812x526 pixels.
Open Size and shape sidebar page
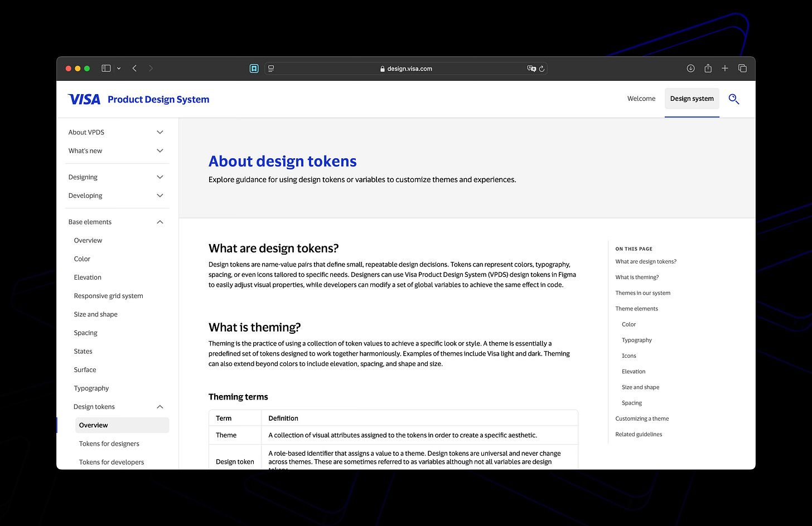(x=95, y=314)
